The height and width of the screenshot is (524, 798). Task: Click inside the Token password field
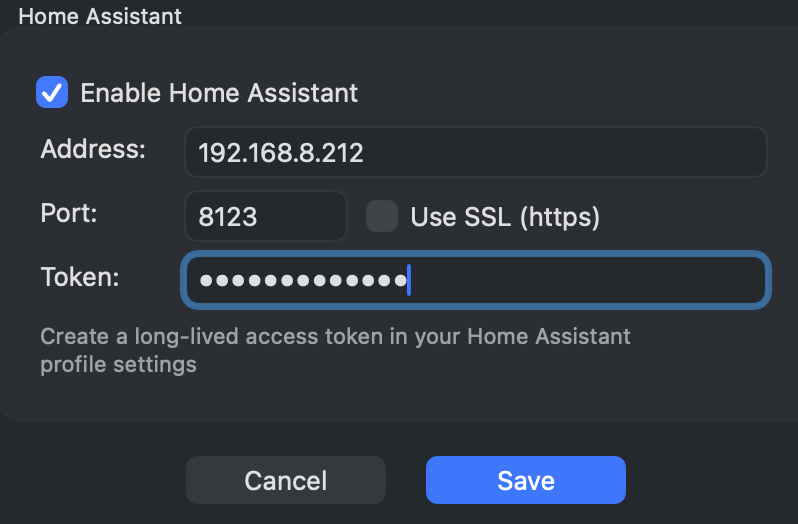(x=475, y=280)
